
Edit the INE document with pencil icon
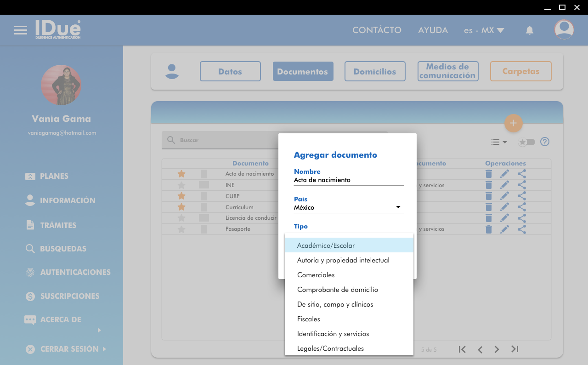504,185
